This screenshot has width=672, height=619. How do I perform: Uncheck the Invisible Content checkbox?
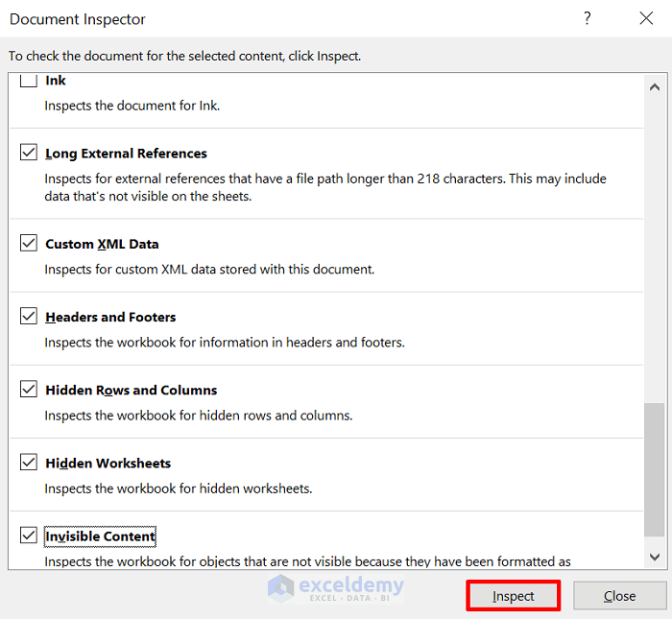pos(29,535)
